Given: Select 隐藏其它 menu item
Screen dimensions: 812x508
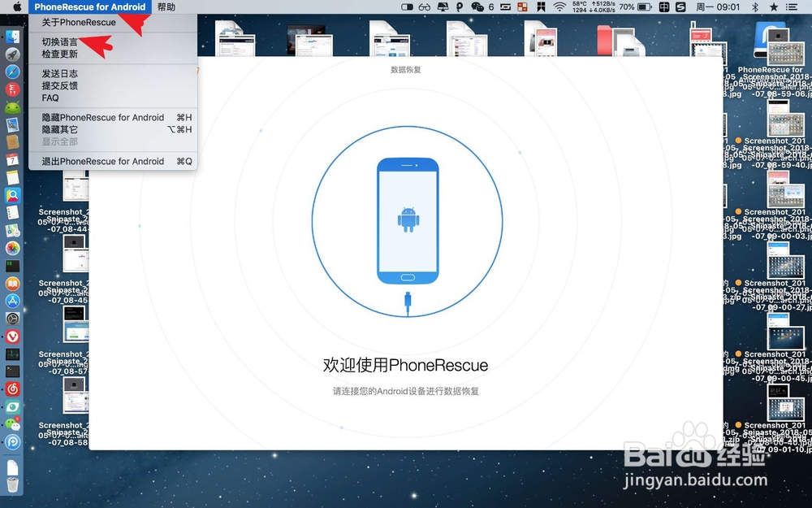Looking at the screenshot, I should [x=113, y=129].
